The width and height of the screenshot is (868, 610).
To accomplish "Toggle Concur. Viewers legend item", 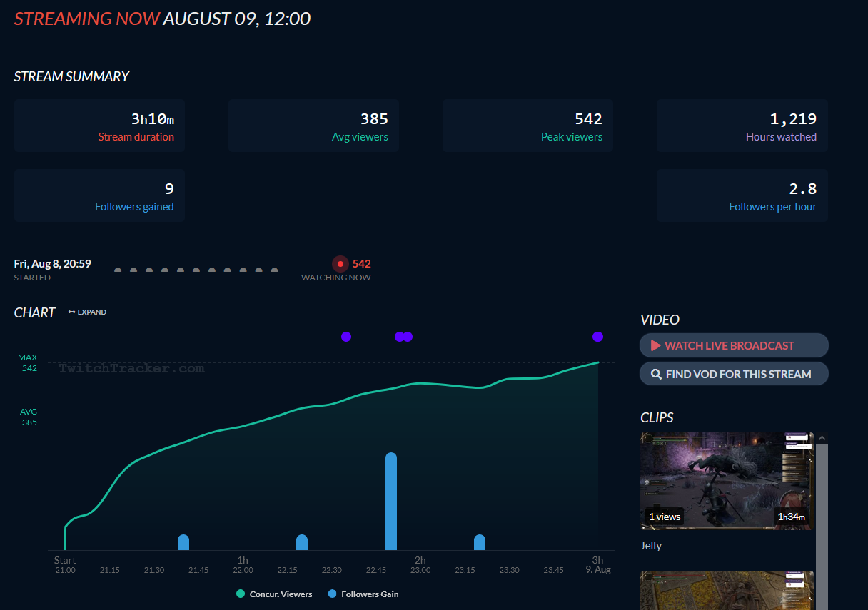I will tap(274, 594).
